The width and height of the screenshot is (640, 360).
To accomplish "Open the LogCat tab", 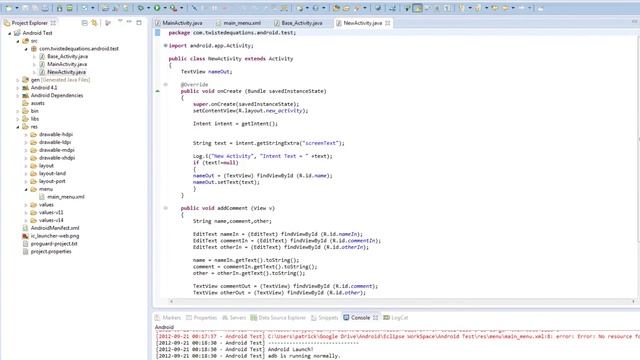I will click(396, 318).
